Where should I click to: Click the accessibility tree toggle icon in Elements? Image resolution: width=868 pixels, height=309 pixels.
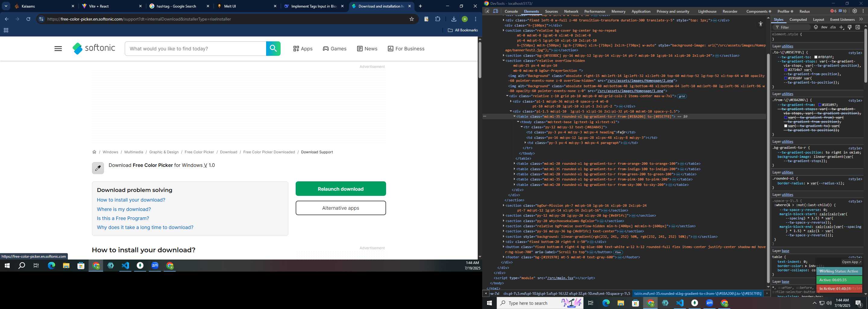[x=760, y=24]
